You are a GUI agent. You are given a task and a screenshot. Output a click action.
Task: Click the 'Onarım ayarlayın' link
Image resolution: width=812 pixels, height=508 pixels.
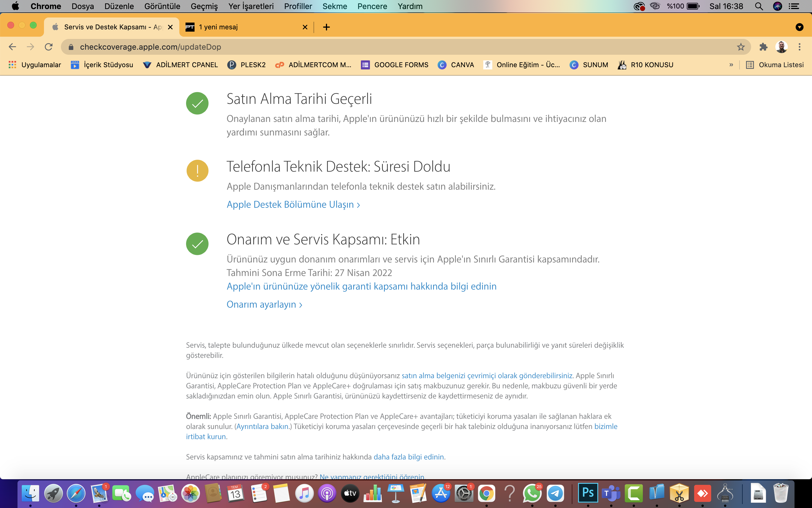[264, 305]
